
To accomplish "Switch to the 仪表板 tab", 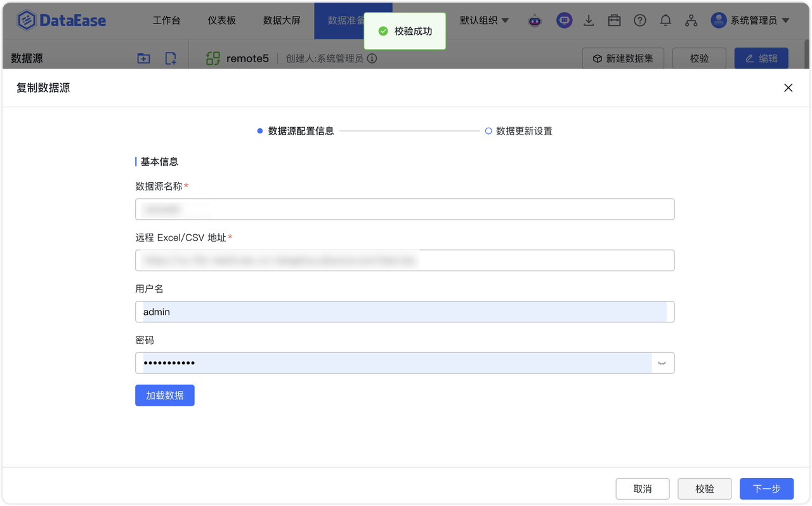I will [221, 20].
